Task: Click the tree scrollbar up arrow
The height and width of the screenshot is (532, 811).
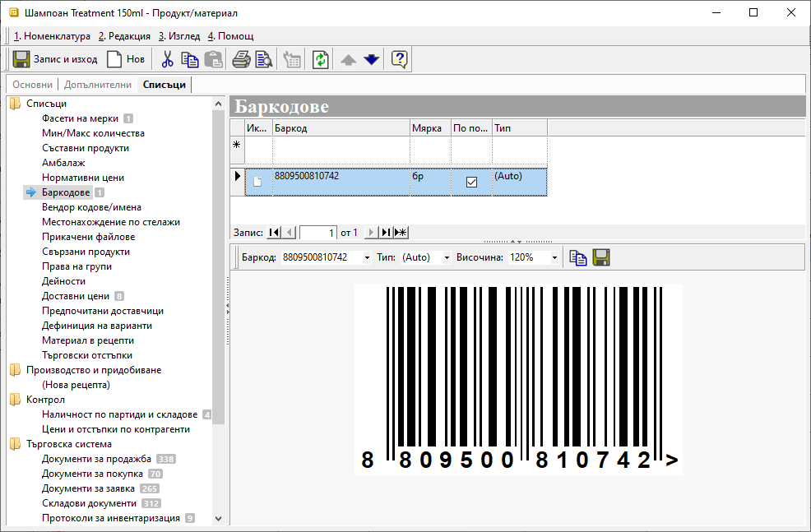Action: tap(218, 104)
